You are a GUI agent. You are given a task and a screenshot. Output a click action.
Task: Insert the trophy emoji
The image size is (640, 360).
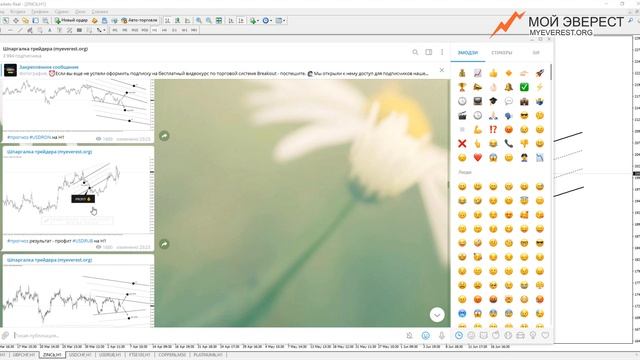462,87
